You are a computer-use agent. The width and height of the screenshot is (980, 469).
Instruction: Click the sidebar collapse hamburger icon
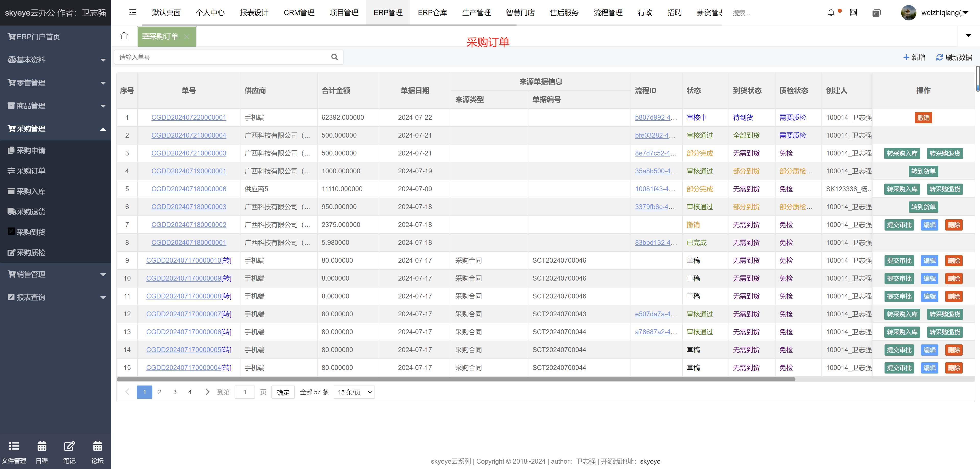coord(132,13)
